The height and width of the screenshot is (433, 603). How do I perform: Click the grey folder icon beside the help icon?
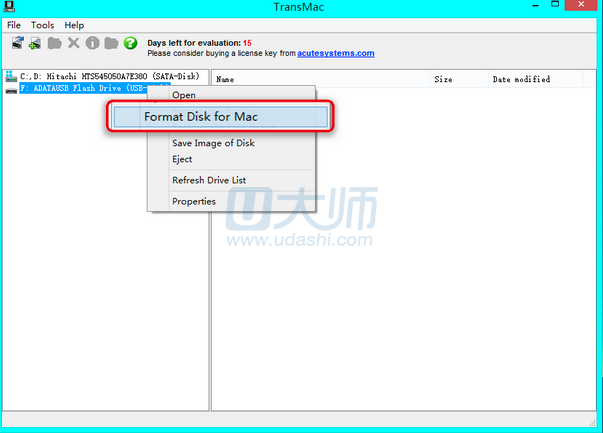(111, 44)
